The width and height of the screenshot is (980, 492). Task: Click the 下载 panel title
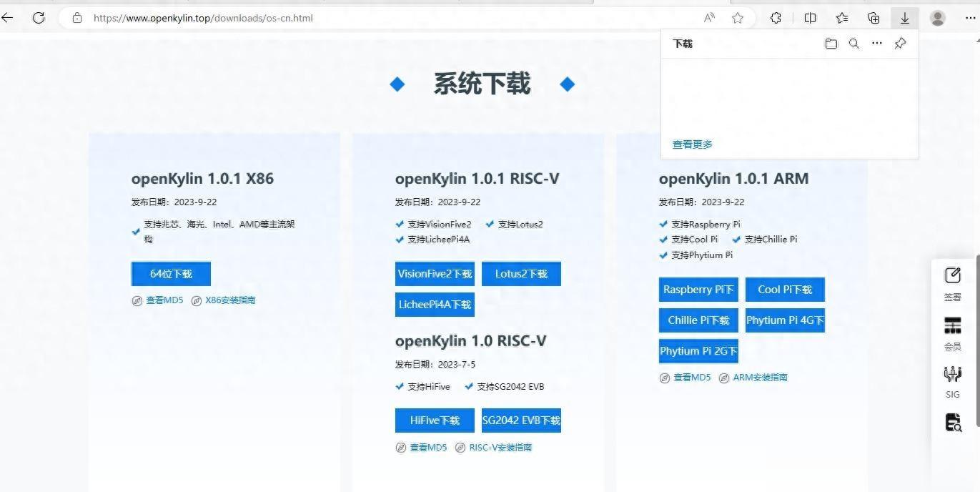click(683, 44)
